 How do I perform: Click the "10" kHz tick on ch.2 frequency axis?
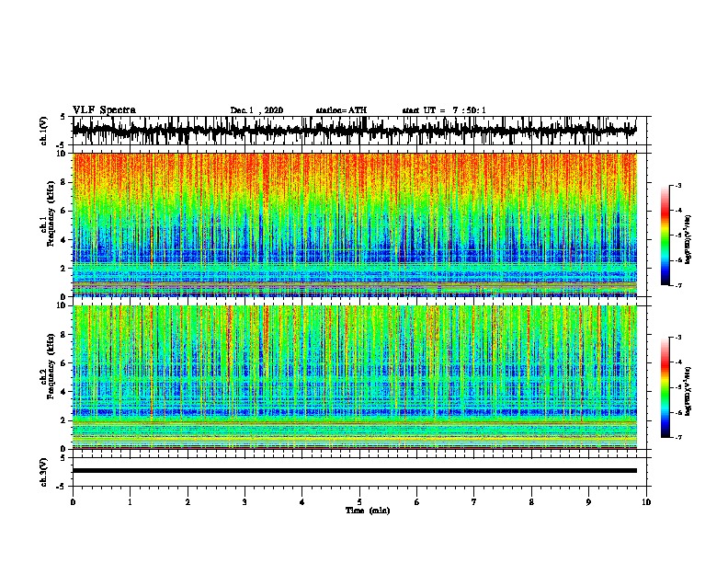63,305
